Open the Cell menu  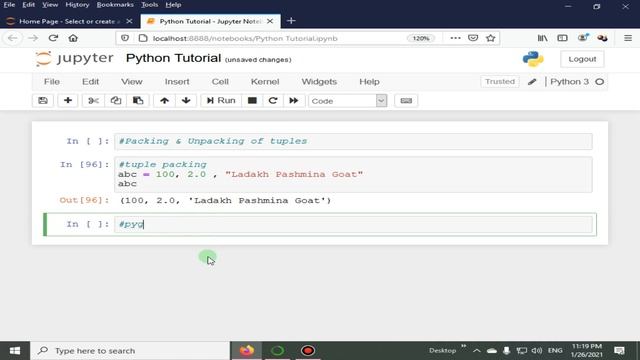[x=220, y=82]
